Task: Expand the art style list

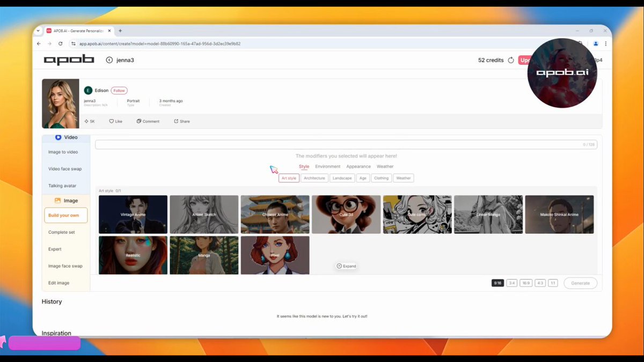Action: point(346,266)
